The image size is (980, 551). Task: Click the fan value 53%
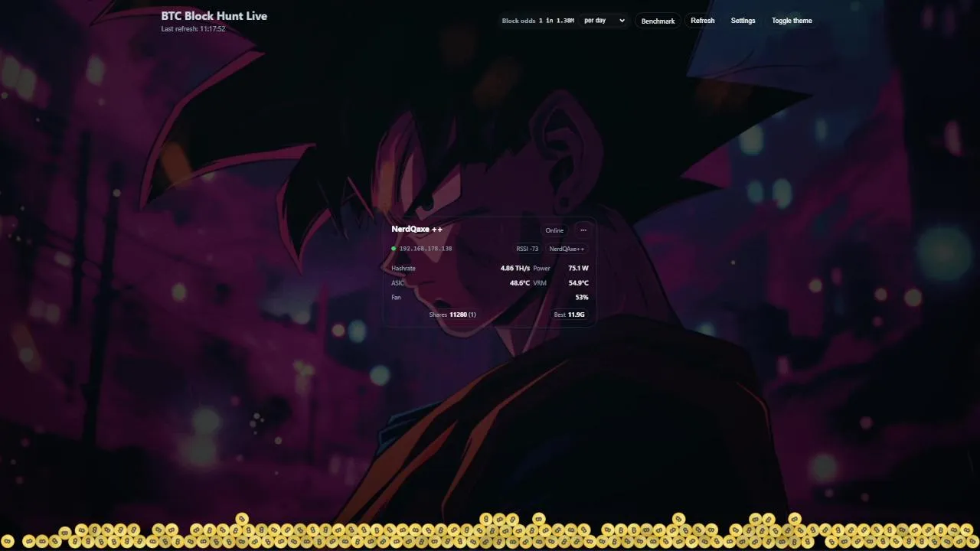[582, 297]
